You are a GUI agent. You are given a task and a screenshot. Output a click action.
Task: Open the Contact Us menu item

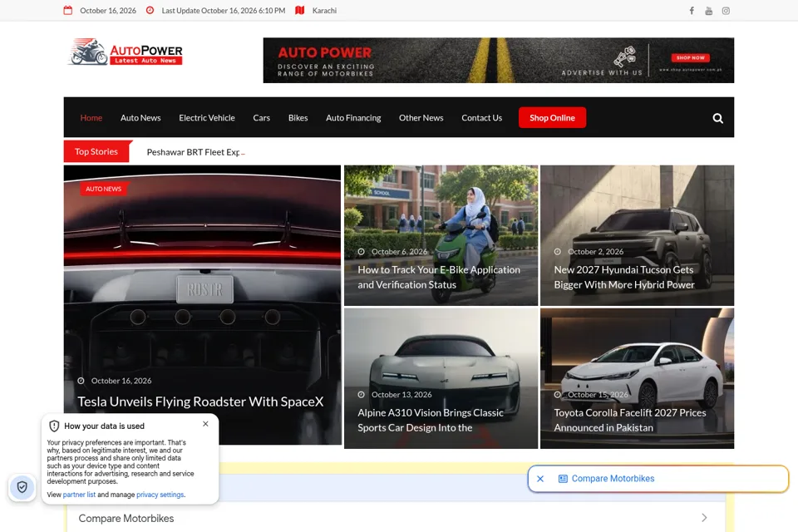click(x=481, y=117)
